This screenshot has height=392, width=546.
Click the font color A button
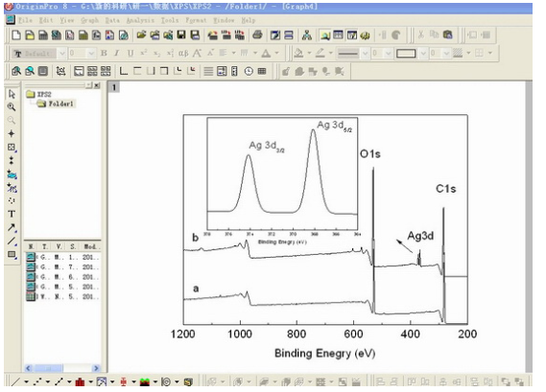point(267,54)
